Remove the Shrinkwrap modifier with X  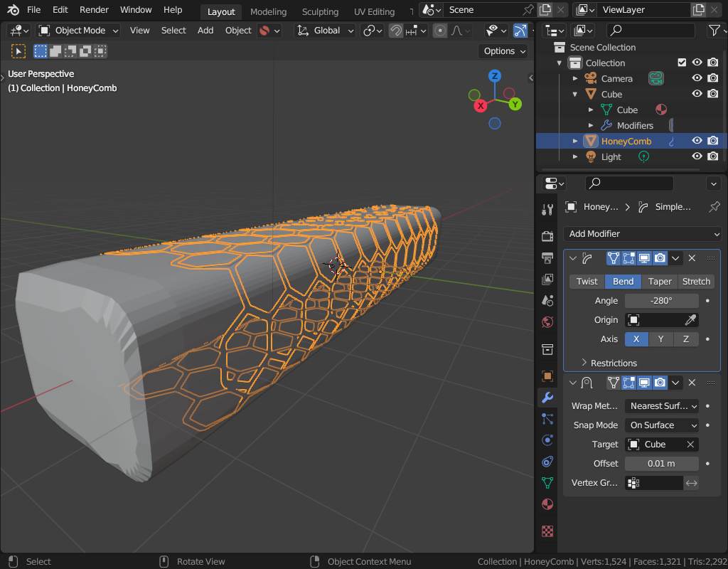pos(692,383)
